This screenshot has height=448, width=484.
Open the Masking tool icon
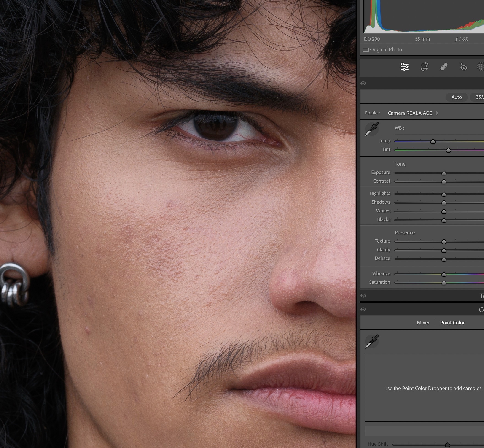481,67
